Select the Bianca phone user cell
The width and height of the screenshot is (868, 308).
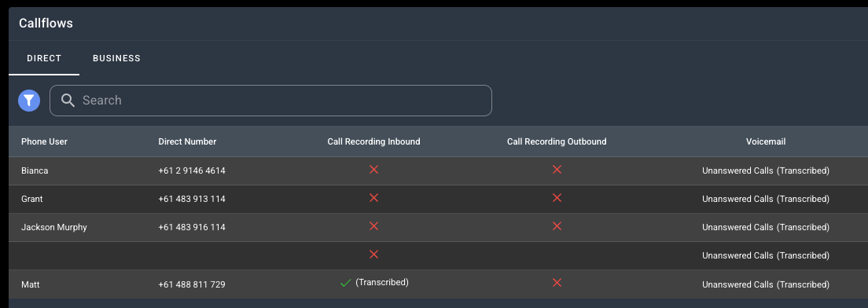(x=35, y=170)
